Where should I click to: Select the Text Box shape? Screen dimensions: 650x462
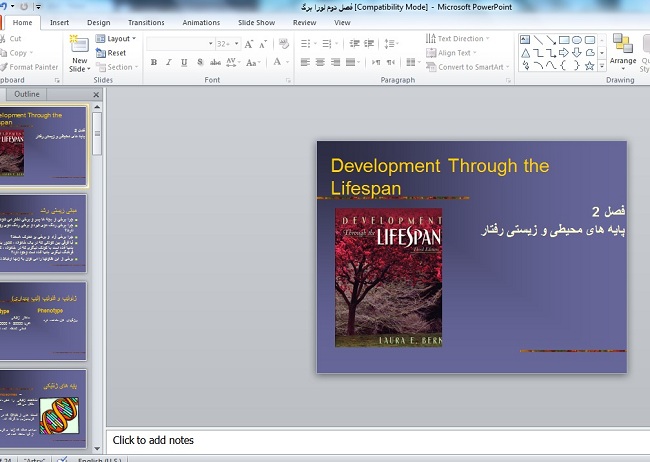pyautogui.click(x=525, y=40)
